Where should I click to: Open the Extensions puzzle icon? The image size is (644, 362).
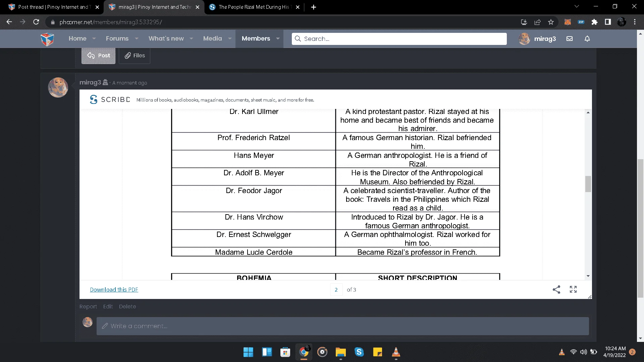[595, 22]
